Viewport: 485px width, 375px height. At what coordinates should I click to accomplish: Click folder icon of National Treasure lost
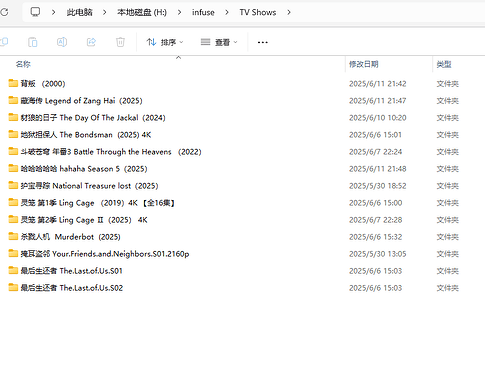(13, 185)
